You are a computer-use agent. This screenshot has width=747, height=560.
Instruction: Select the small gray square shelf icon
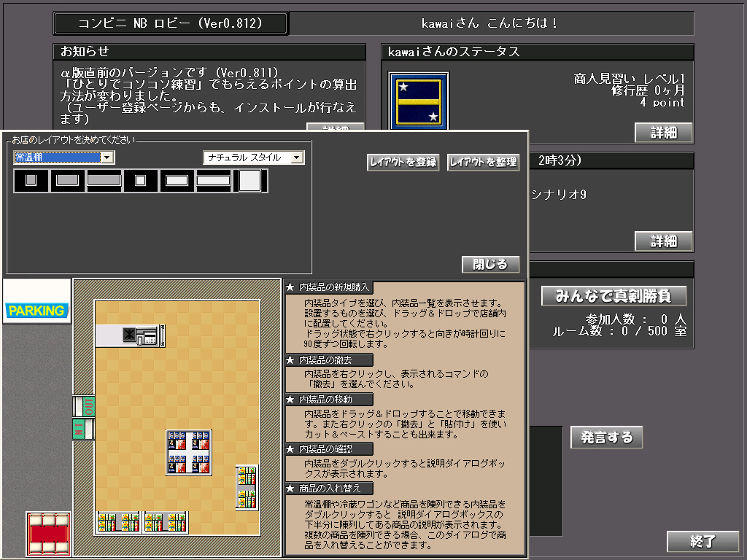pos(31,180)
